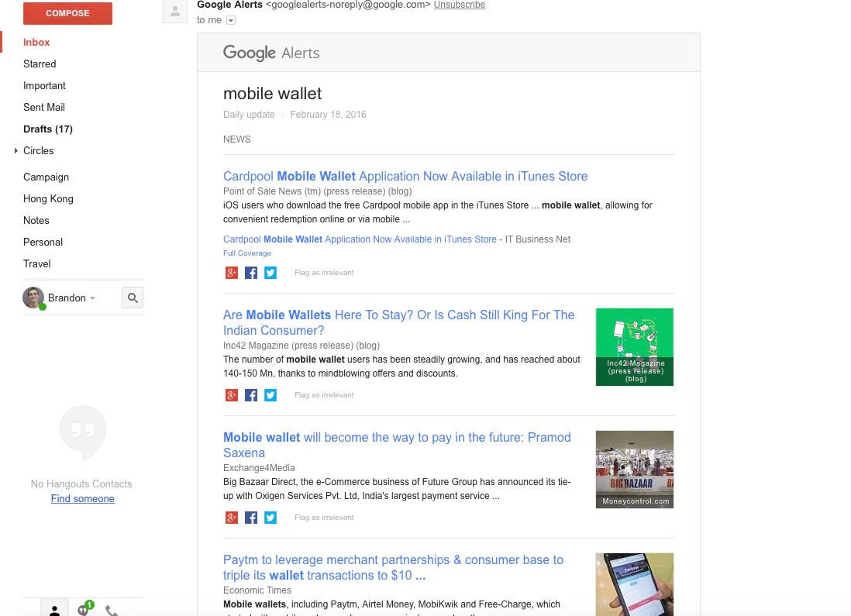The image size is (851, 616).
Task: Click the sender's blank avatar icon
Action: pos(174,12)
